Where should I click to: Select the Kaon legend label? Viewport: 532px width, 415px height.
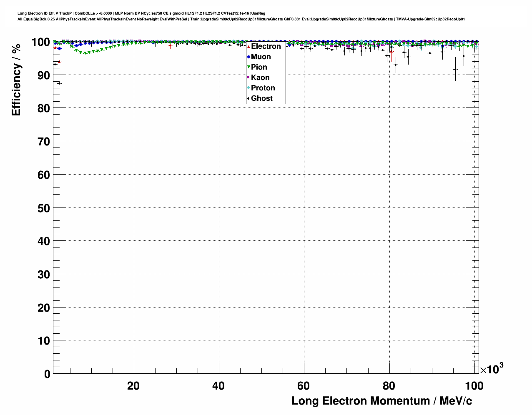point(260,77)
